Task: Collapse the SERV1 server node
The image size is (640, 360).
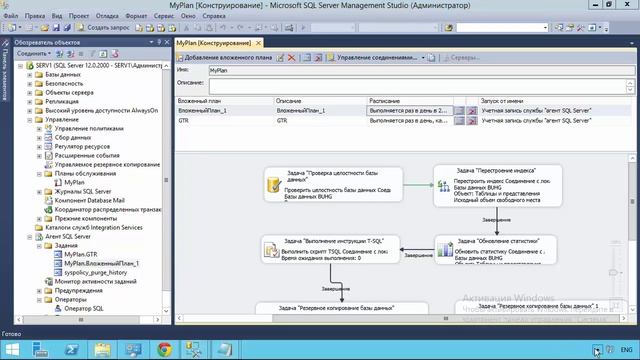Action: (x=20, y=66)
